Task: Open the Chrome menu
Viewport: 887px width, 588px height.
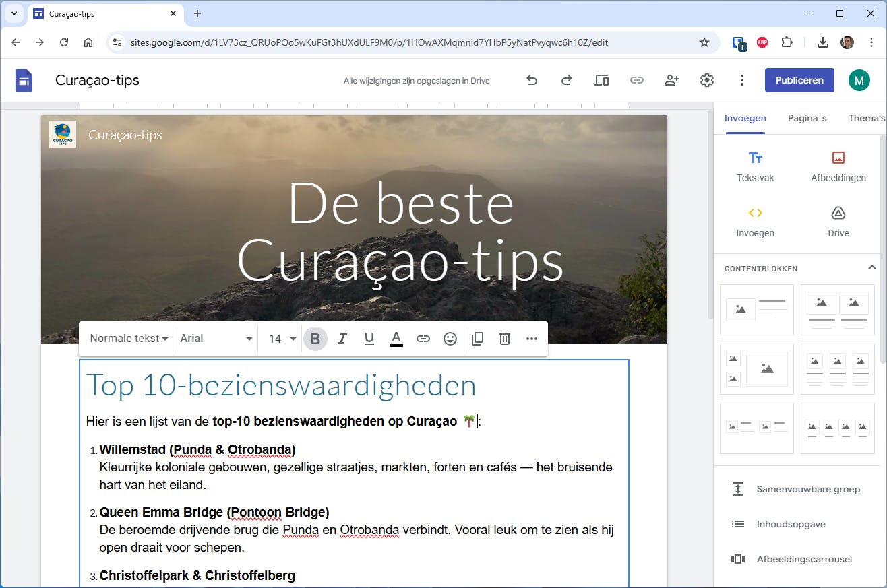Action: pyautogui.click(x=871, y=42)
